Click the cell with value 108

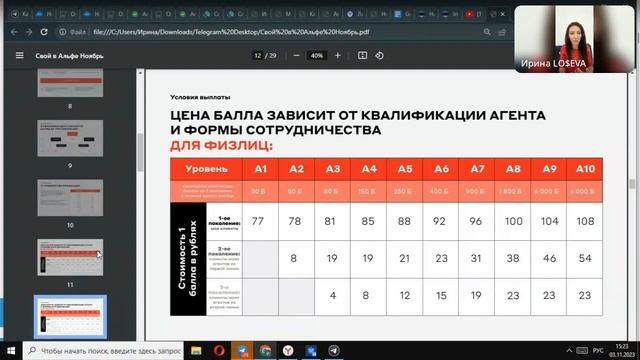pos(584,221)
